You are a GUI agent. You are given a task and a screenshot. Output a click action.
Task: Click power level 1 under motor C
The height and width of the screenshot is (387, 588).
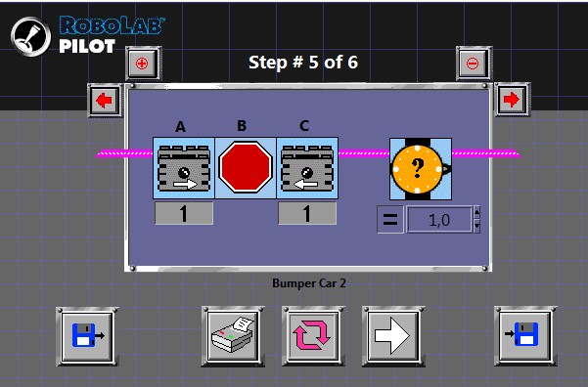pos(307,214)
